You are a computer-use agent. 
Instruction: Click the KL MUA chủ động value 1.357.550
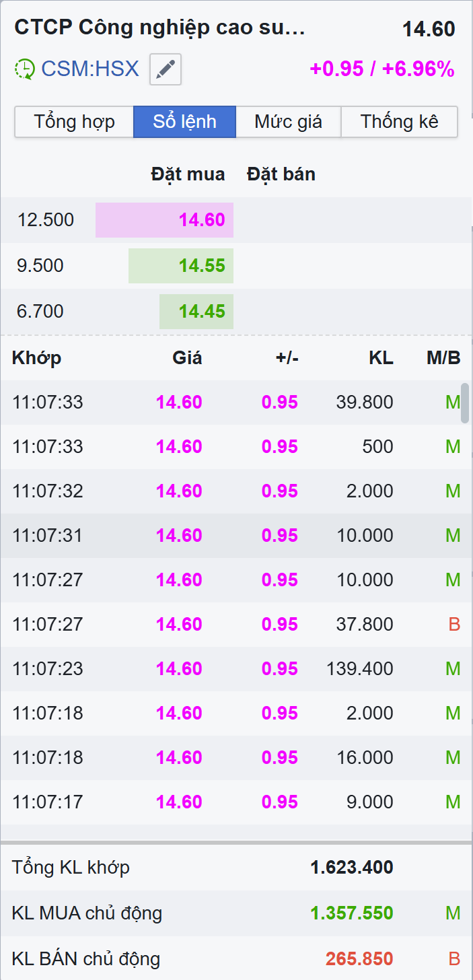pos(351,913)
